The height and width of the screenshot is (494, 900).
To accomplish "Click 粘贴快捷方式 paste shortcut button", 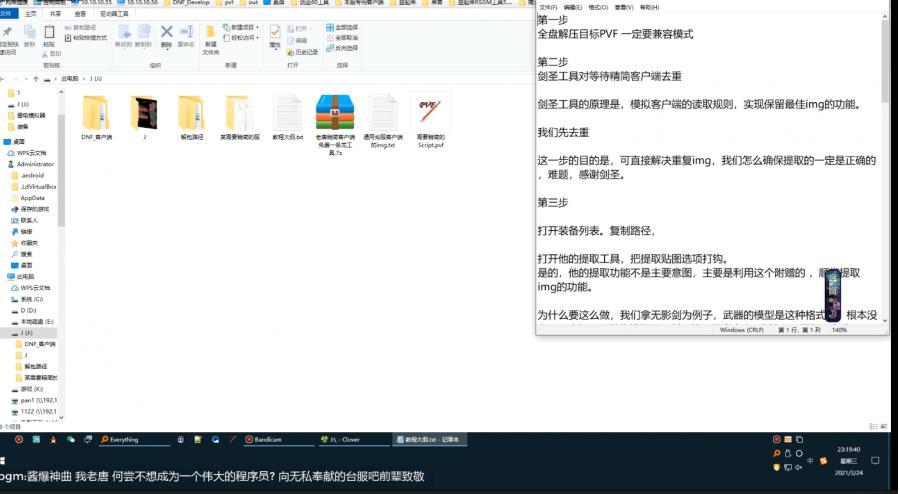I will [86, 38].
